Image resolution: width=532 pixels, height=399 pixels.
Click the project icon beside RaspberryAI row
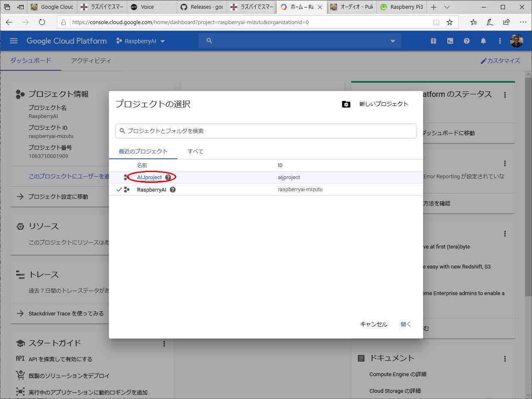click(127, 190)
